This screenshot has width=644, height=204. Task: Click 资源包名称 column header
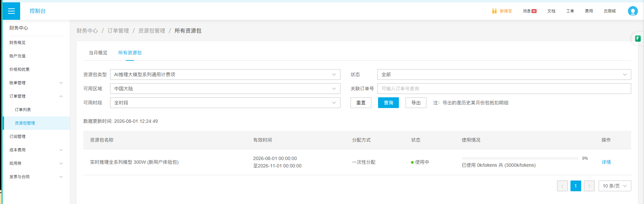[x=102, y=140]
